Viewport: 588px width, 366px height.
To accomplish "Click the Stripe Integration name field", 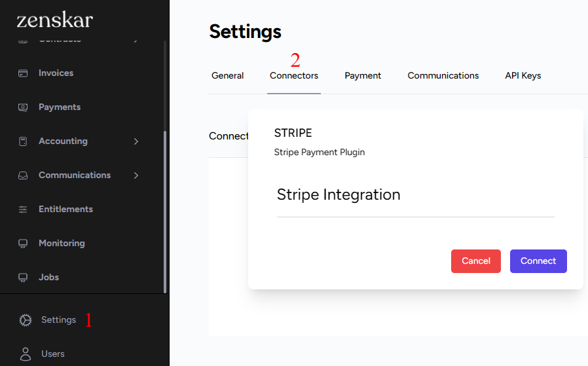I will tap(416, 196).
